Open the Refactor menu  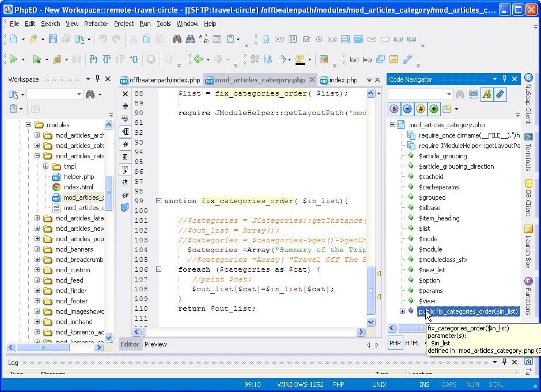coord(96,24)
